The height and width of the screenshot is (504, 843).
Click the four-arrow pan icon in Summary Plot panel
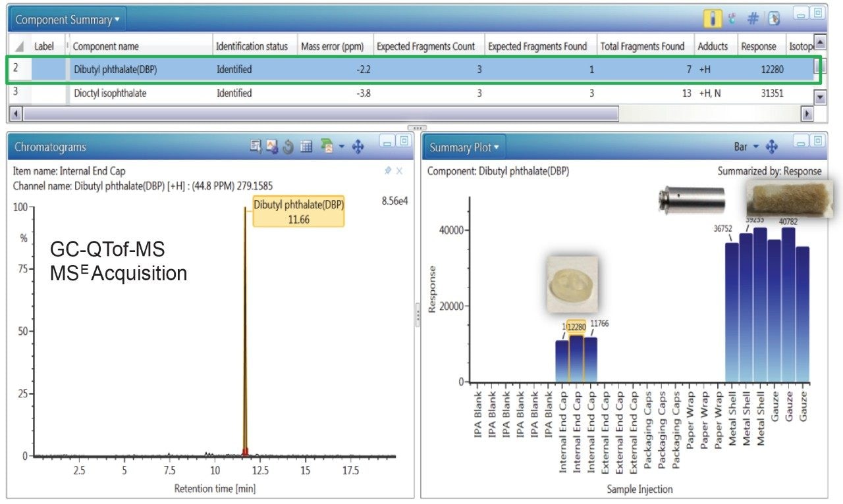coord(772,147)
